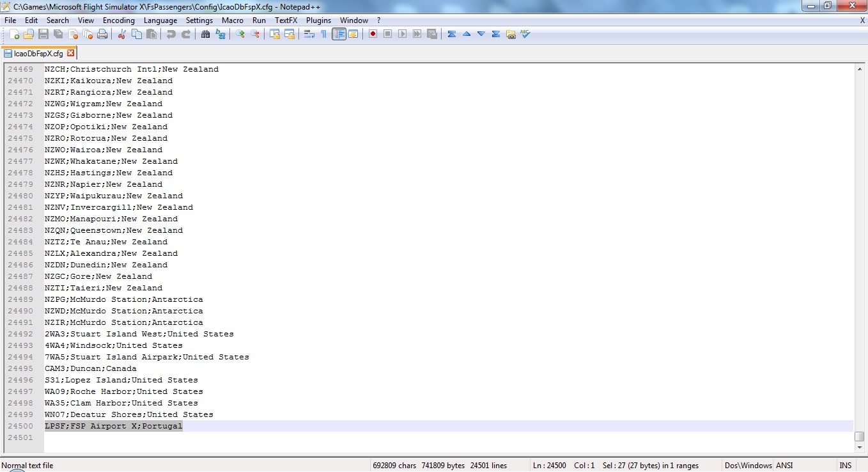The height and width of the screenshot is (472, 868).
Task: Expand the Macro menu
Action: point(232,20)
